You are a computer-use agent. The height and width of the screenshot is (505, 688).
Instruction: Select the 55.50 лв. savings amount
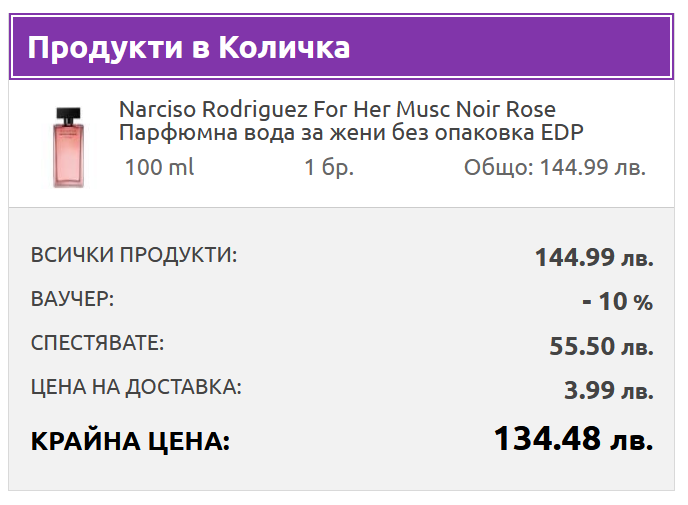pos(600,347)
